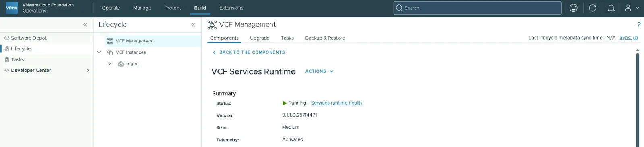Click the Telemetry value Activated

[x=293, y=139]
